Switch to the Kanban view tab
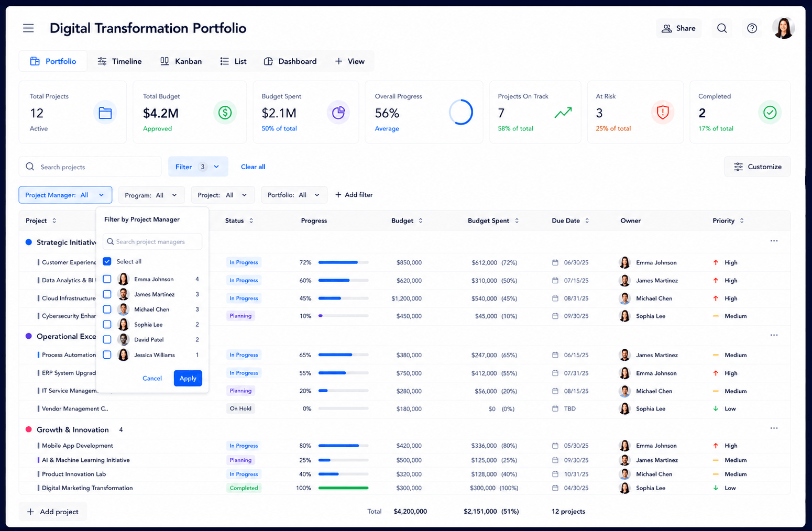The image size is (812, 531). click(181, 61)
